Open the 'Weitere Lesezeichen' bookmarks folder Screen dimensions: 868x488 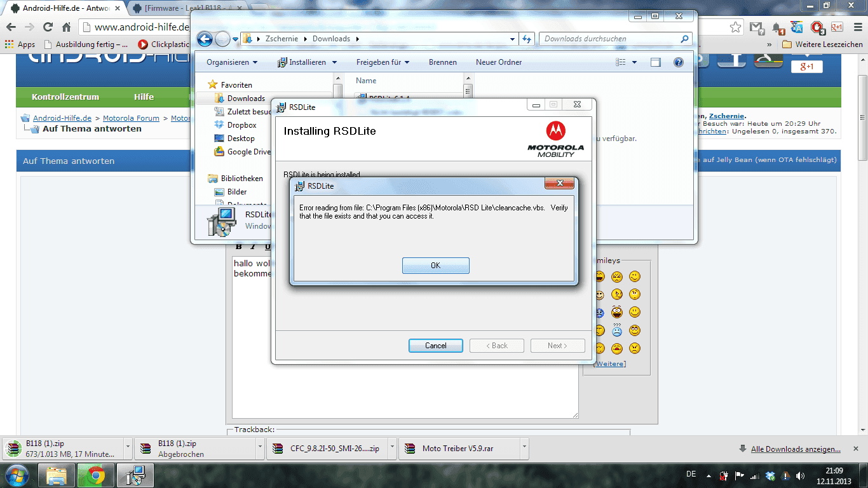pyautogui.click(x=822, y=44)
